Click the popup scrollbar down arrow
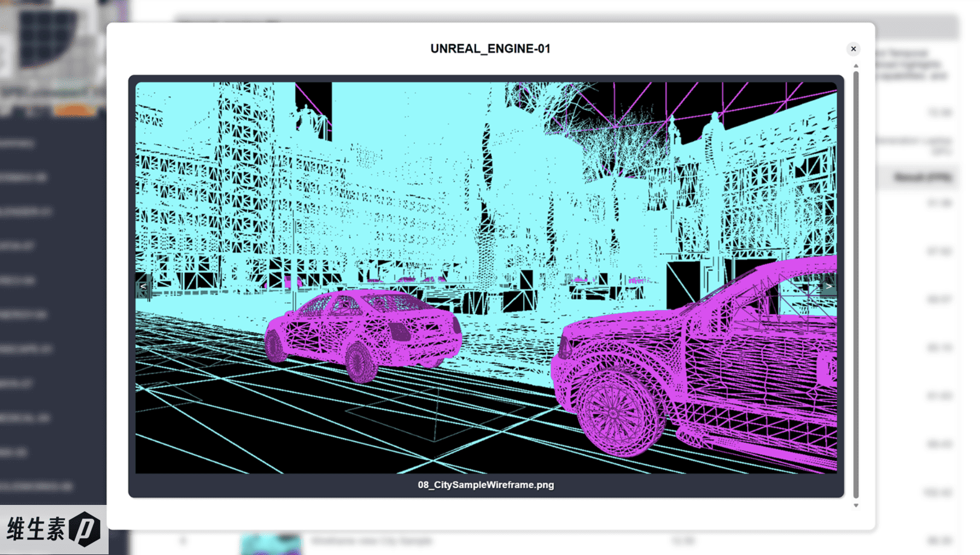This screenshot has width=980, height=555. pyautogui.click(x=856, y=506)
